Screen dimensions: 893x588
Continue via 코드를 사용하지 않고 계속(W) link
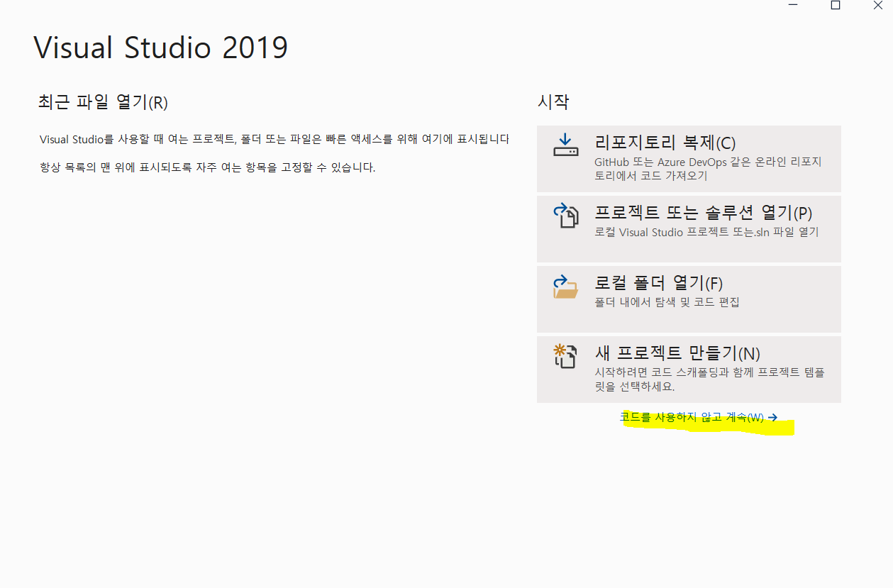699,418
